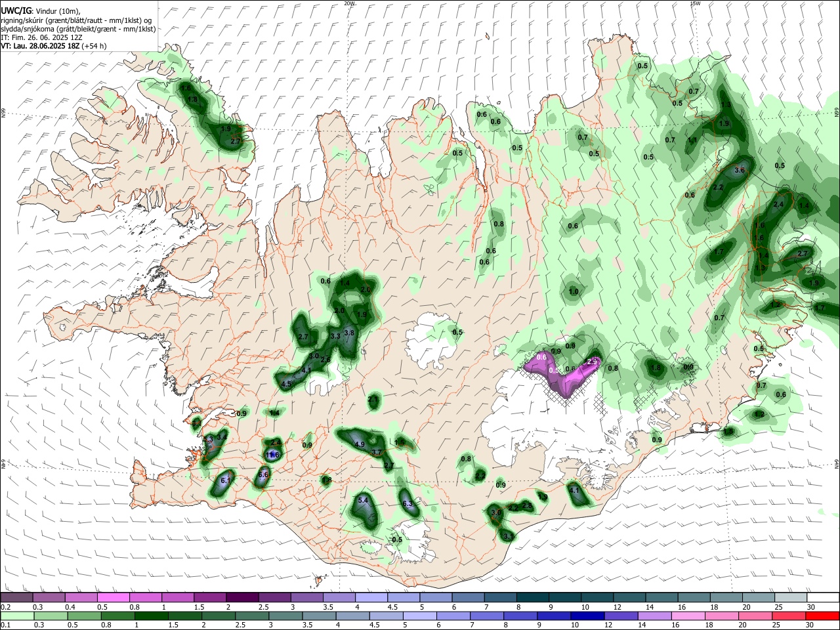The width and height of the screenshot is (840, 630).
Task: Click the 0.2 label under the snow legend
Action: 5,607
